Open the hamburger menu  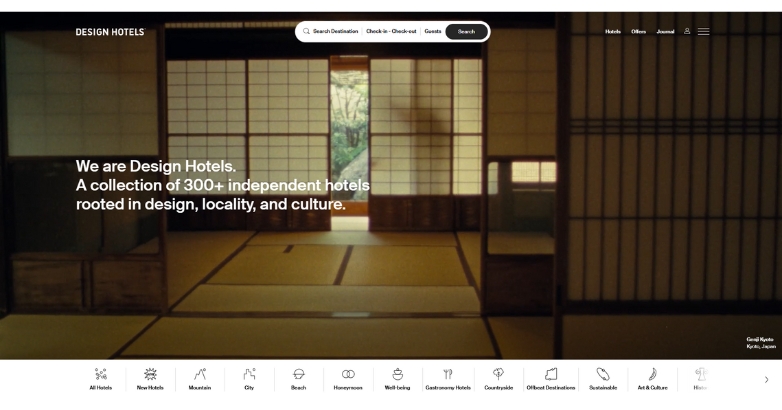pyautogui.click(x=703, y=31)
